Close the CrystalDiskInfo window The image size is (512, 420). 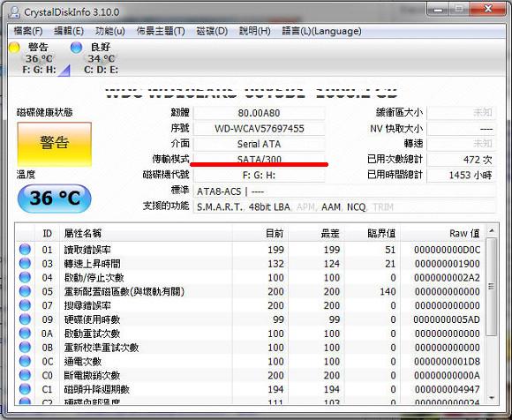488,9
